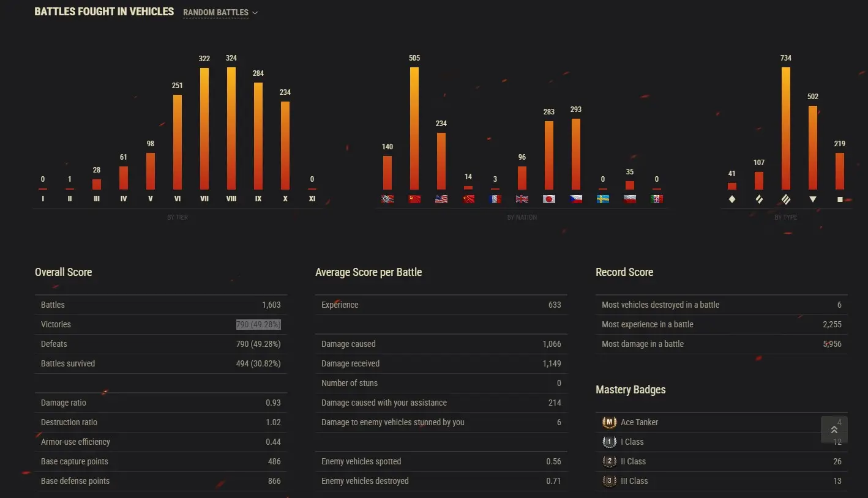Click the III Class badge icon
Image resolution: width=868 pixels, height=498 pixels.
609,481
